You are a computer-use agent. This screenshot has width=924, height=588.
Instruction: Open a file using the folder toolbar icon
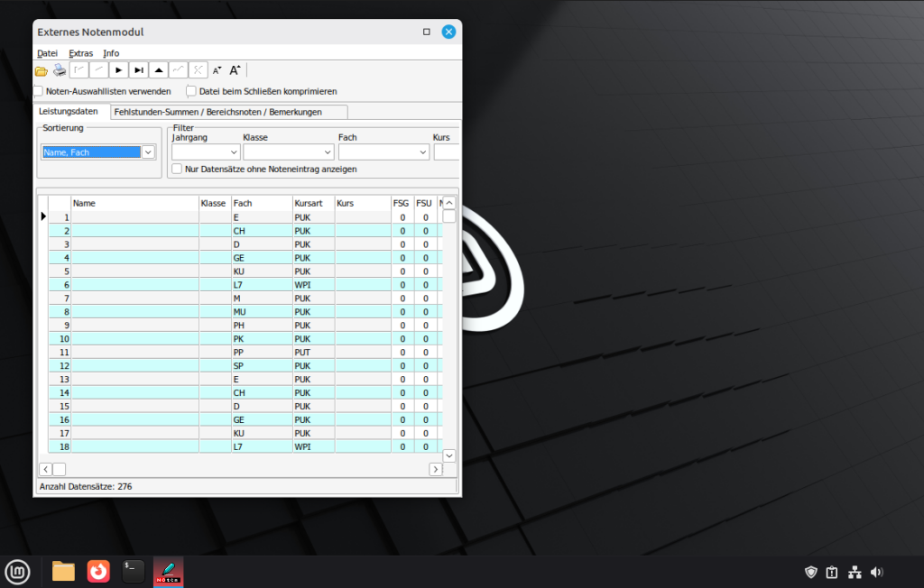tap(42, 69)
